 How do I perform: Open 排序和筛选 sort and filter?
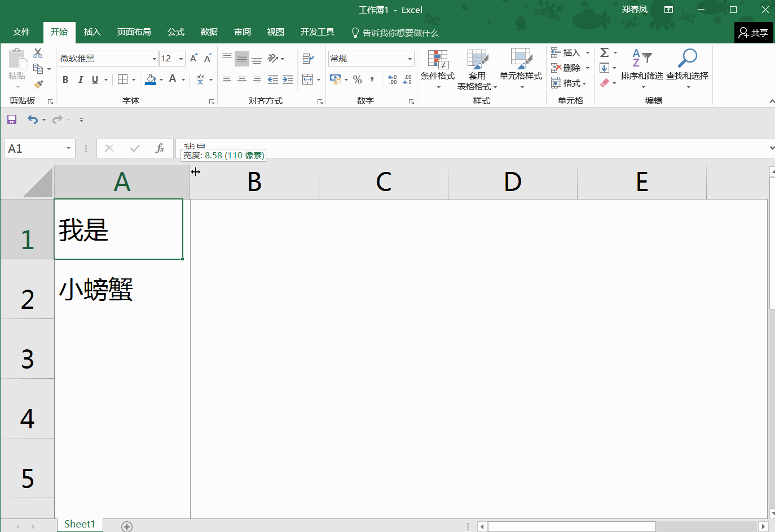642,69
